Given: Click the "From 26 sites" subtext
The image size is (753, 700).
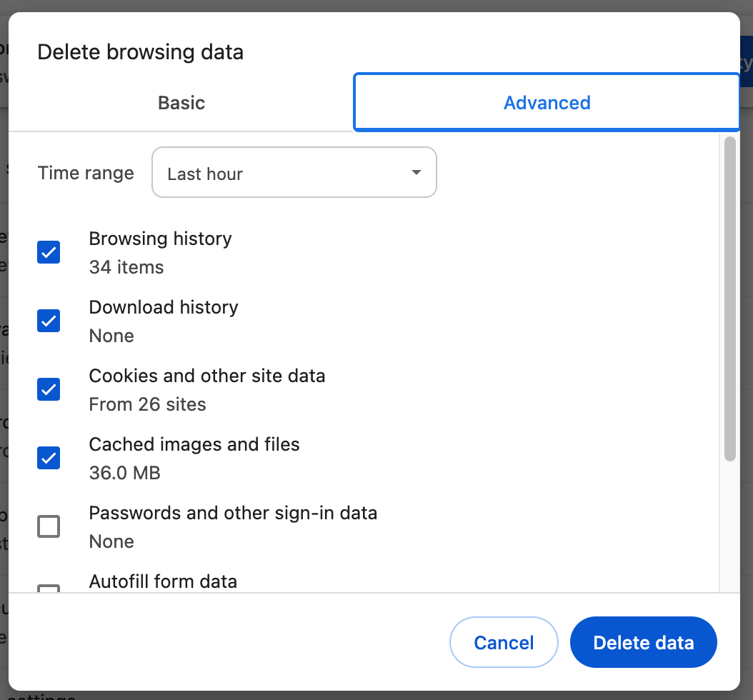Looking at the screenshot, I should [x=147, y=404].
